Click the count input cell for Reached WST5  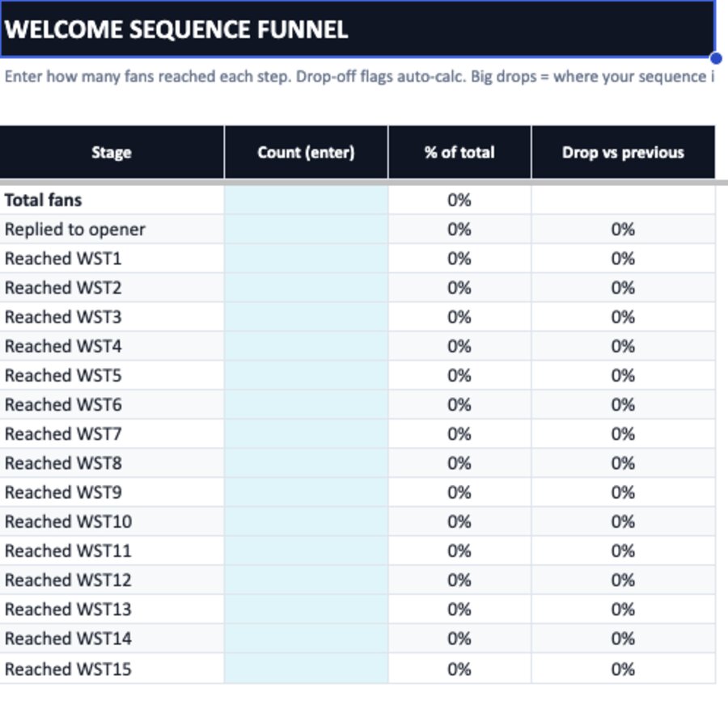(x=306, y=375)
